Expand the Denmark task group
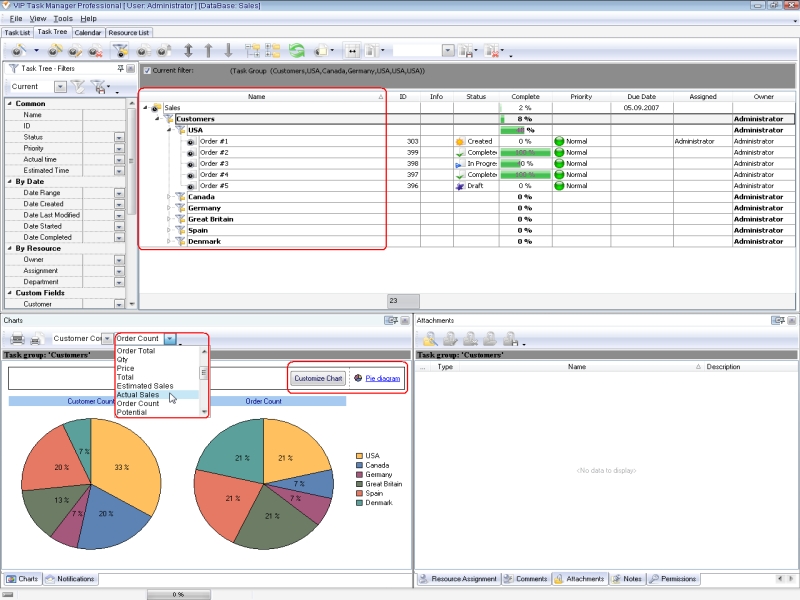This screenshot has width=800, height=600. 169,241
